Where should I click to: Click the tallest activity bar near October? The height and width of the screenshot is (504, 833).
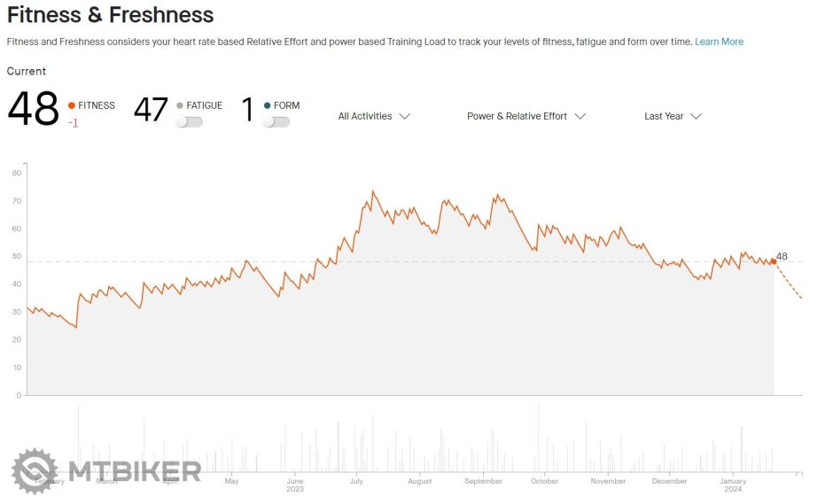[538, 436]
